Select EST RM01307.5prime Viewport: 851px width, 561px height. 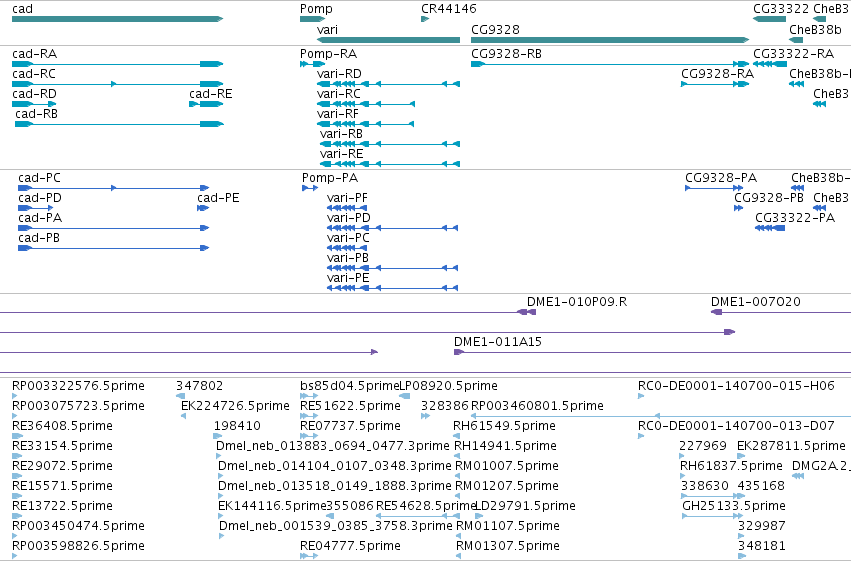[x=507, y=546]
